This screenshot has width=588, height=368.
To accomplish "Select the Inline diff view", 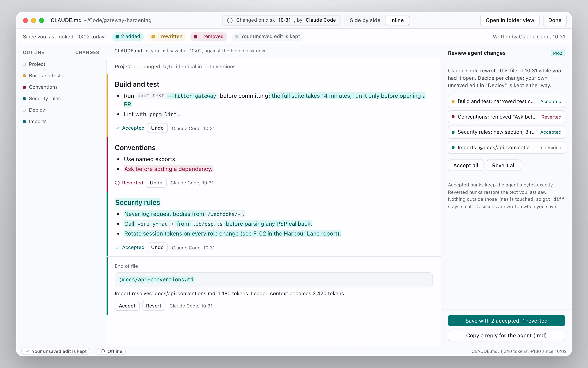I will (x=397, y=20).
